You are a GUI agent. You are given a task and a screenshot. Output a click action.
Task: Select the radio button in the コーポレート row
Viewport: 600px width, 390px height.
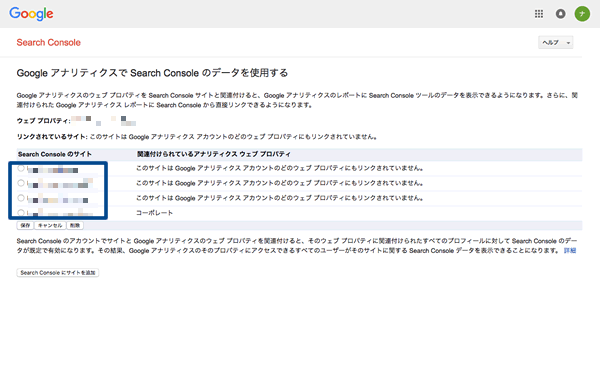point(21,212)
